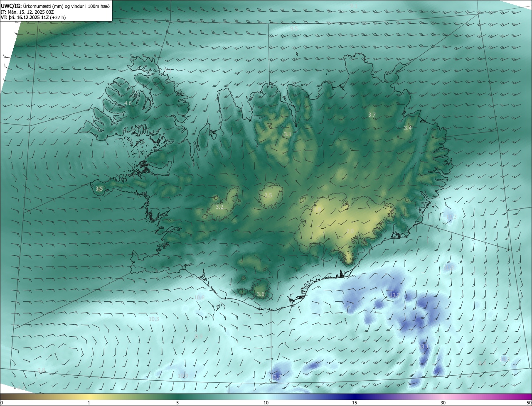This screenshot has width=532, height=406.
Task: Click the 3.5 value label on the map
Action: (x=99, y=189)
